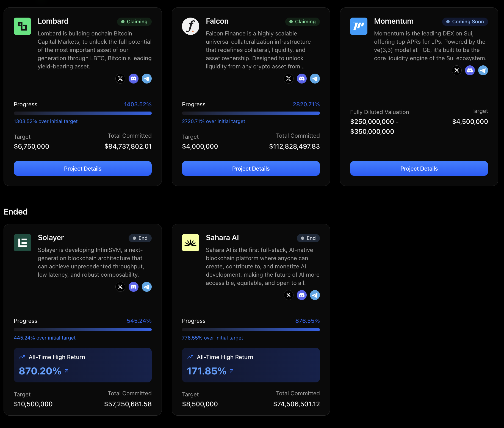This screenshot has width=504, height=428.
Task: Open Momentum's X (Twitter) icon
Action: point(457,70)
